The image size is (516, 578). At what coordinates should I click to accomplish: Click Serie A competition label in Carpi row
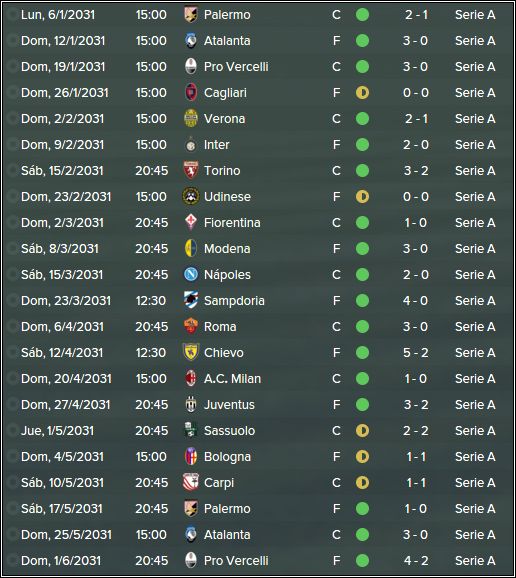tap(475, 483)
